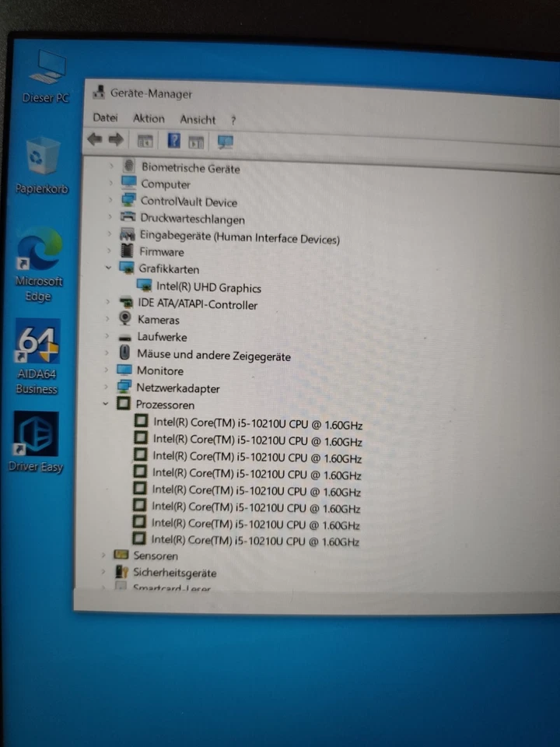Open the Datei menu

click(105, 117)
